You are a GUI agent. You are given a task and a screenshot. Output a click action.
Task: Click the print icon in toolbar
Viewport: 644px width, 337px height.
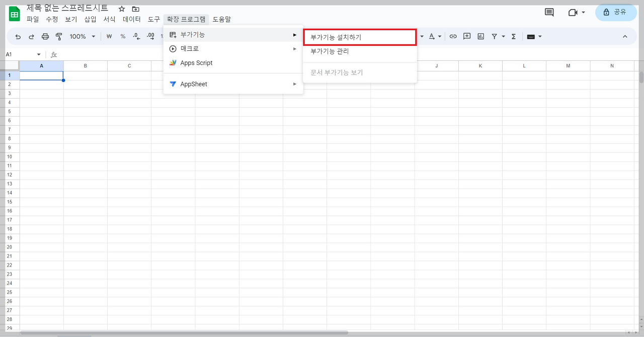pos(45,37)
